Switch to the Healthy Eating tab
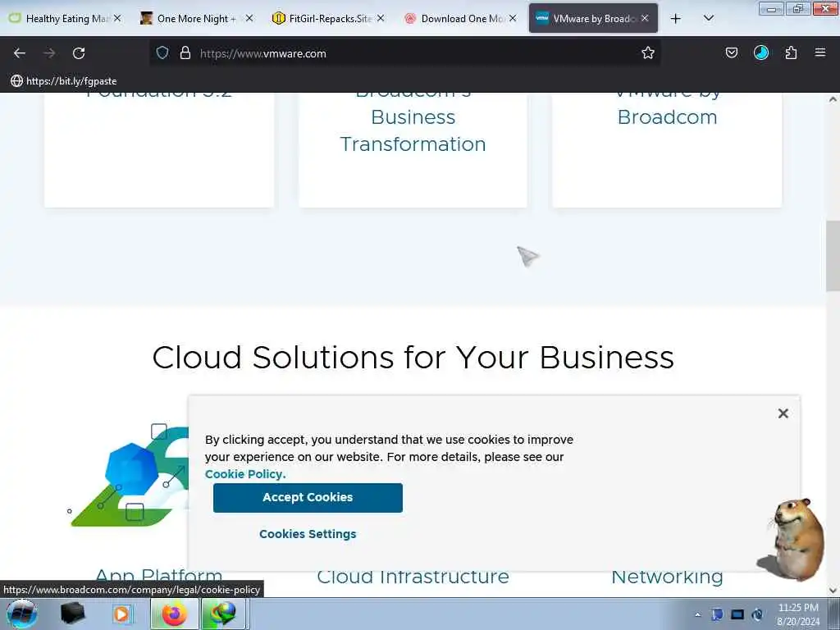 [64, 19]
